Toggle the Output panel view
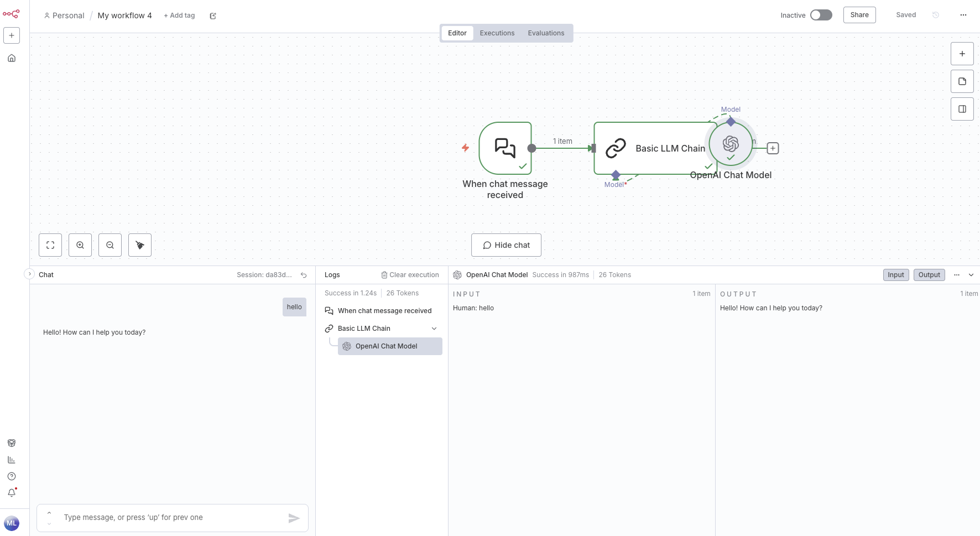980x536 pixels. [929, 275]
